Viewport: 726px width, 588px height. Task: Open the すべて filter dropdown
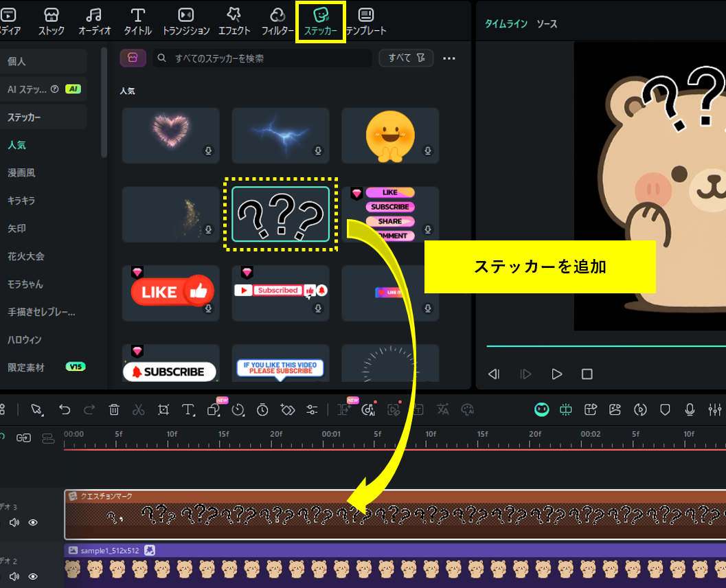[406, 58]
